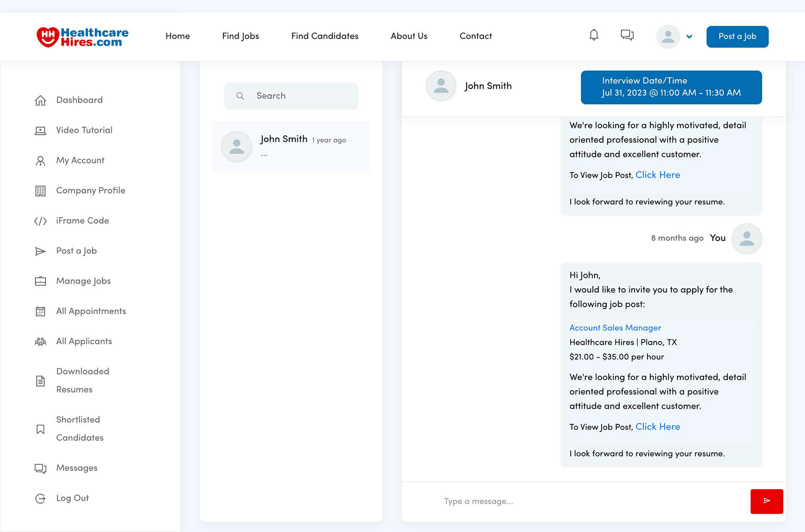The width and height of the screenshot is (805, 532).
Task: Click the user avatar in the header
Action: click(x=668, y=37)
